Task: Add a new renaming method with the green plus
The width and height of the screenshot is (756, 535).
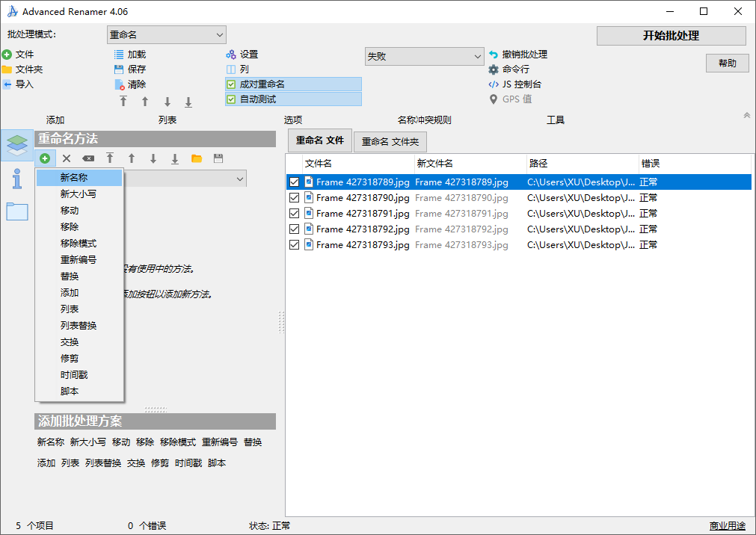Action: [45, 158]
